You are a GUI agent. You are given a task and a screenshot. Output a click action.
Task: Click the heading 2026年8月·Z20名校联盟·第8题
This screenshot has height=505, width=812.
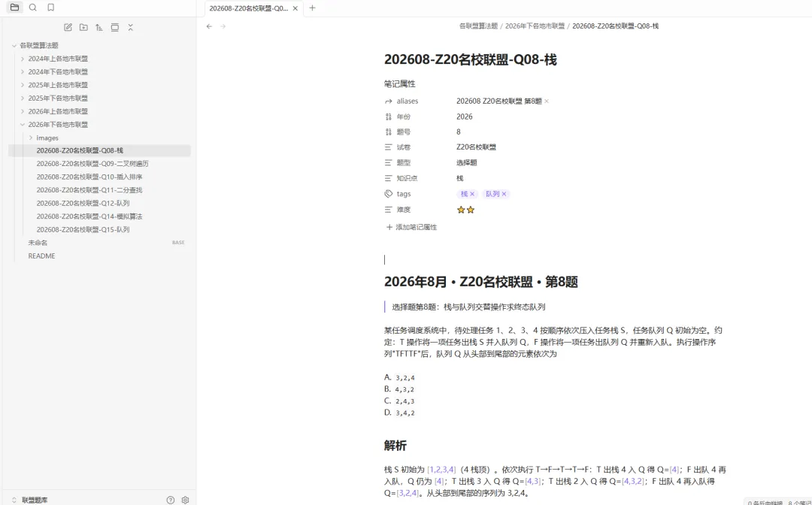click(480, 282)
